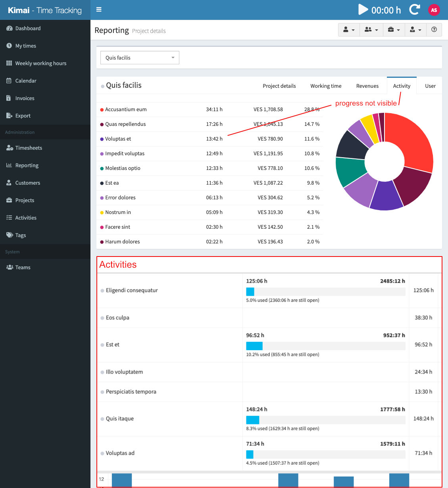The image size is (448, 488).
Task: Click the Molestias optio row
Action: (210, 168)
